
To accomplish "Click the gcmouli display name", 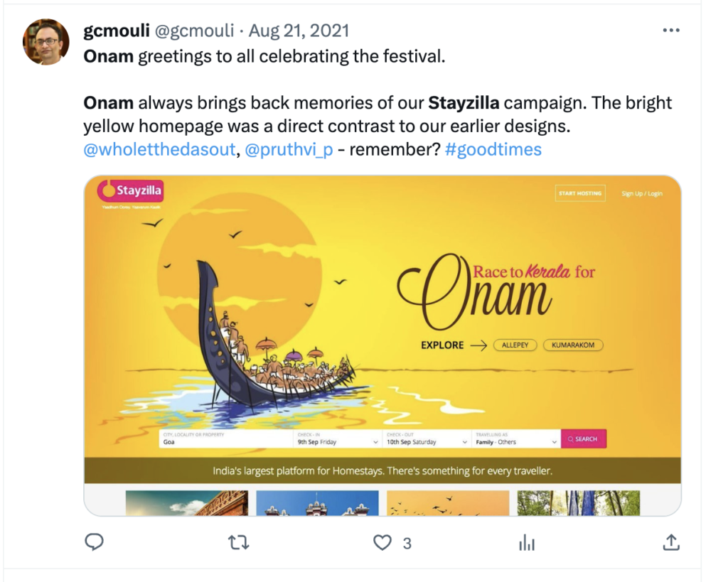I will point(116,31).
